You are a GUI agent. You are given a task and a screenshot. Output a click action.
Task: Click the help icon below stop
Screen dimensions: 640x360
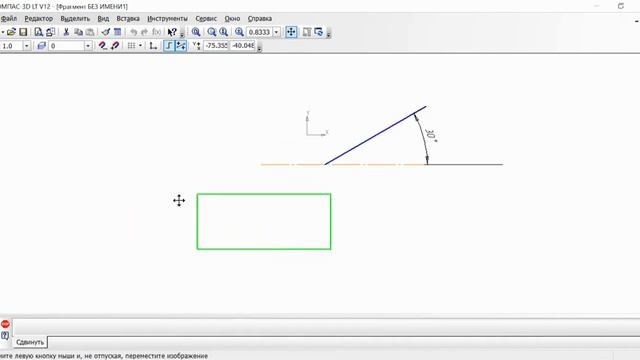[5, 336]
